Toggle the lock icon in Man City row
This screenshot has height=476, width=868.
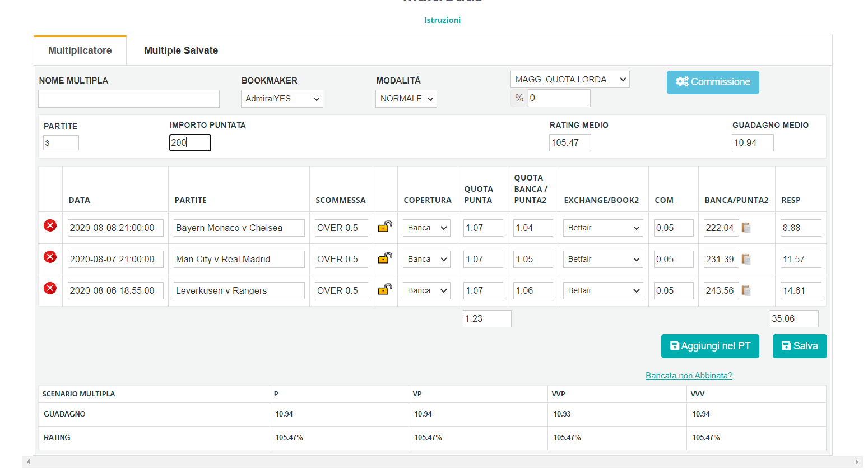385,258
